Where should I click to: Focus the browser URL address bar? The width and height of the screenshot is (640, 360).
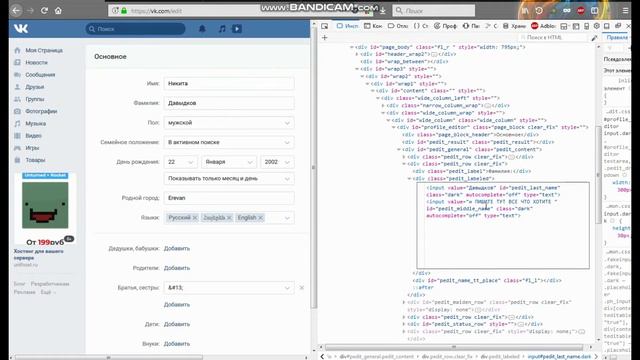tap(241, 11)
